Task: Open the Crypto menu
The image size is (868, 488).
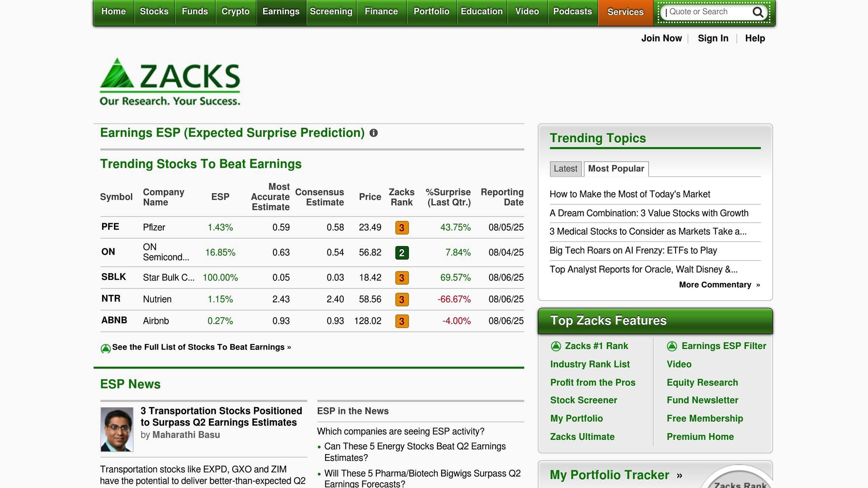Action: [x=236, y=12]
